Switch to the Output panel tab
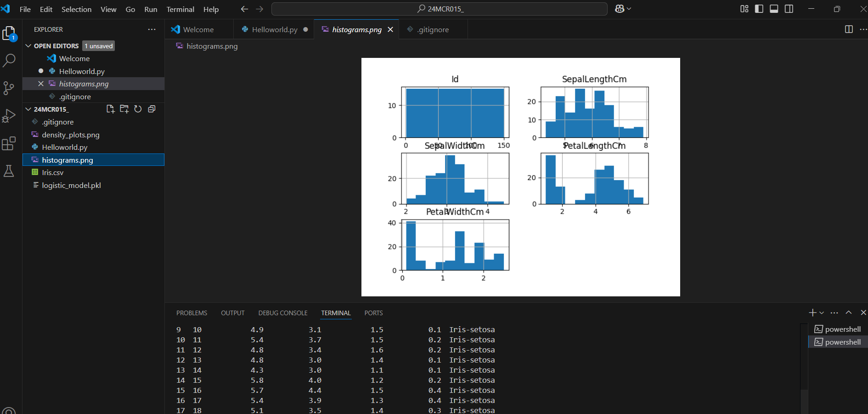The width and height of the screenshot is (868, 414). click(233, 313)
